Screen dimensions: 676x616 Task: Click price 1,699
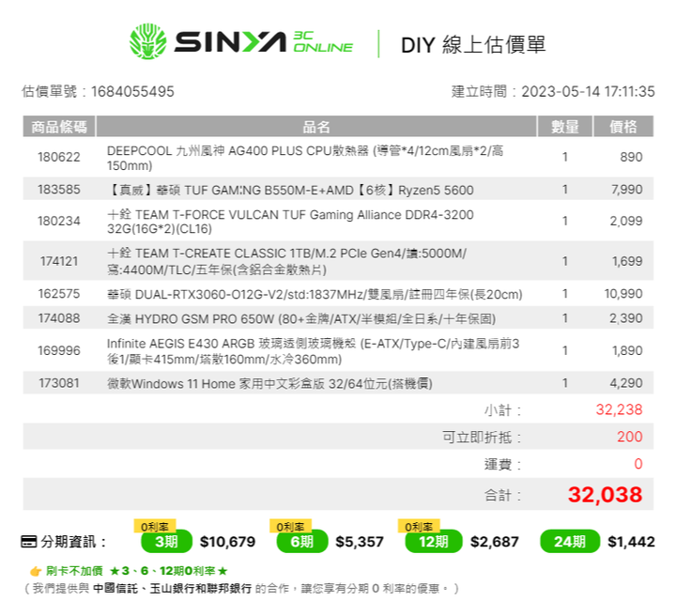pyautogui.click(x=627, y=261)
